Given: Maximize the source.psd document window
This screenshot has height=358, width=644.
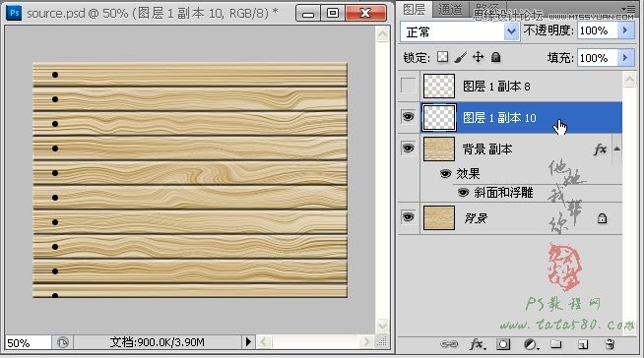Looking at the screenshot, I should [x=333, y=14].
